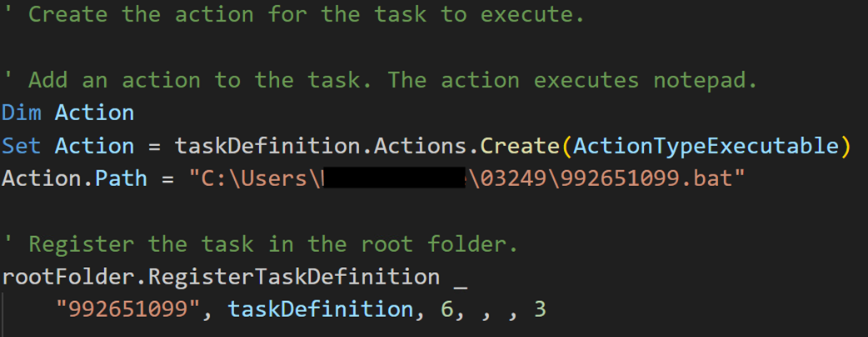Click the number 3 at line end
This screenshot has height=337, width=868.
tap(540, 309)
